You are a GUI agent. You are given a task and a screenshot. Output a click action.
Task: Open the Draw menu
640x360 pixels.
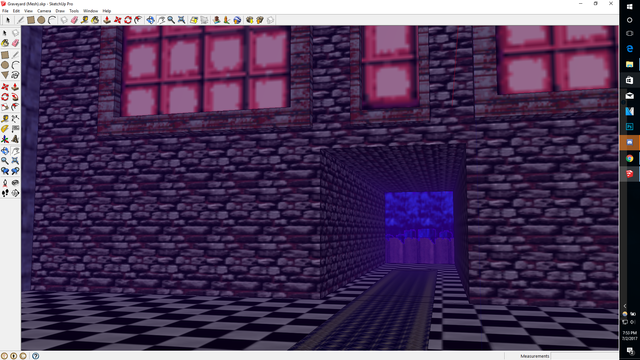tap(60, 11)
